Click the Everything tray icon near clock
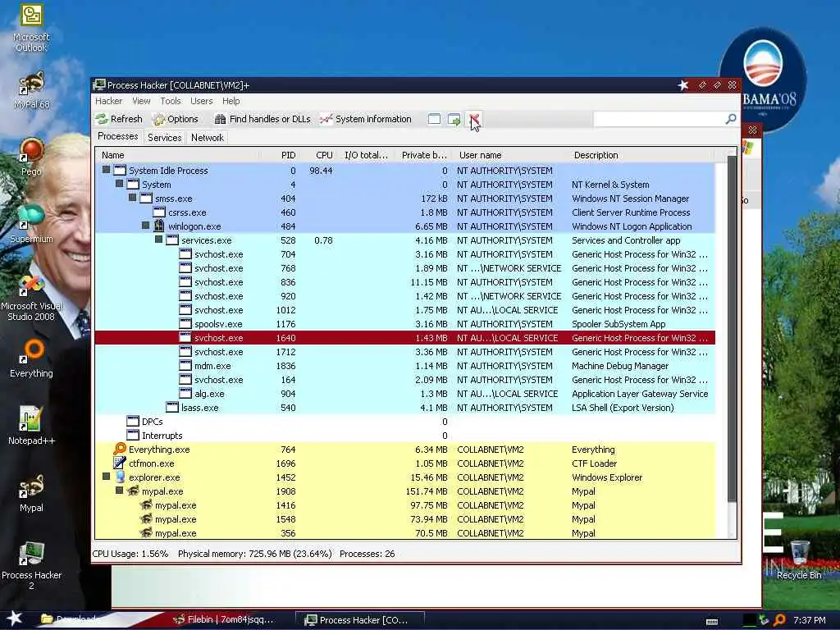This screenshot has height=630, width=840. 779,620
